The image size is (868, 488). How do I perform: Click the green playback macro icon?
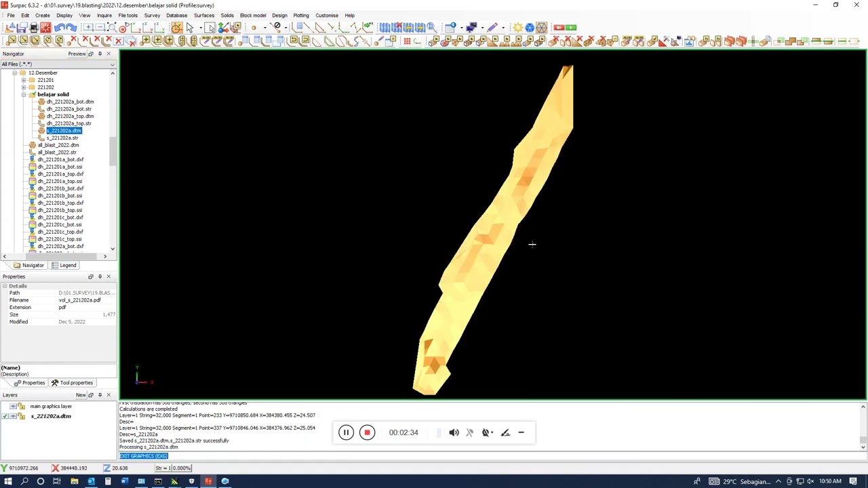click(x=571, y=27)
